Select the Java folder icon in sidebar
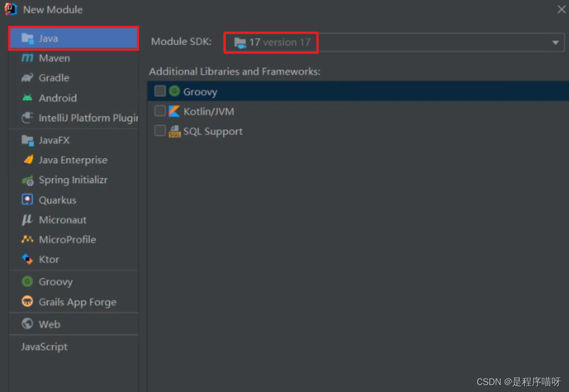This screenshot has height=392, width=569. click(x=27, y=38)
